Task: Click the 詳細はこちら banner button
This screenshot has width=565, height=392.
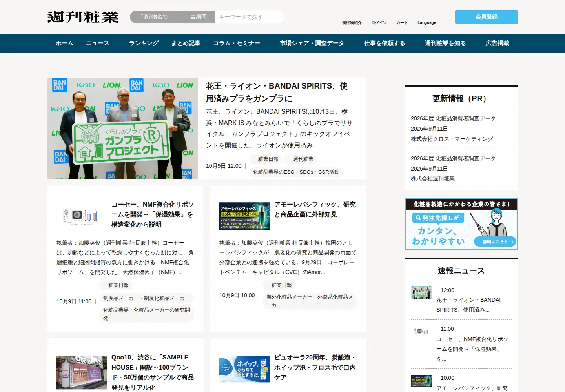Action: (495, 241)
